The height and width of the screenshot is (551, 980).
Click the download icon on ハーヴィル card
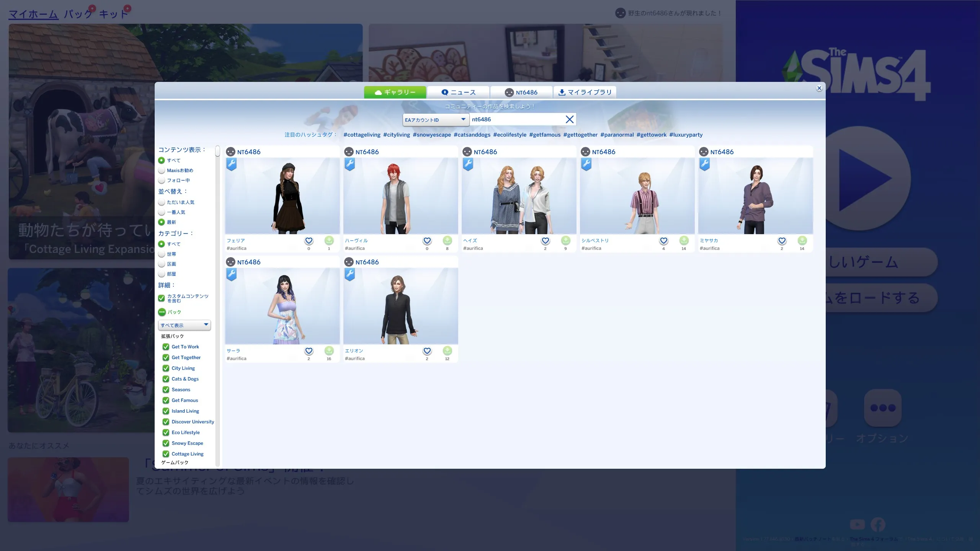pos(447,241)
